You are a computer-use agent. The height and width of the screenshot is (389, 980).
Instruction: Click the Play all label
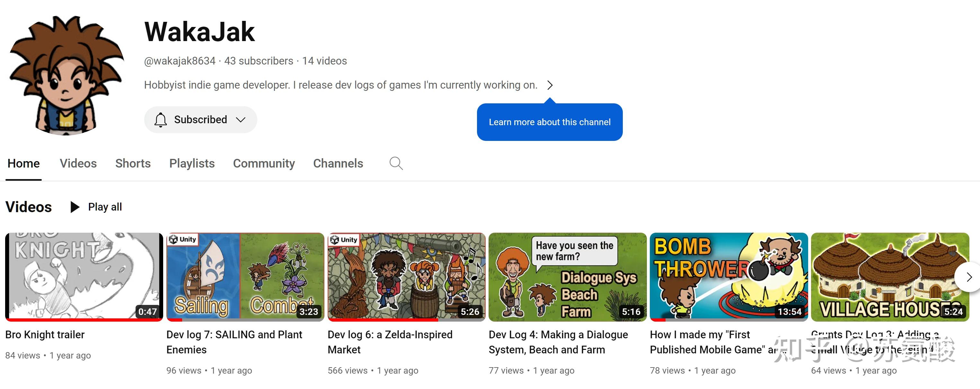(x=105, y=207)
